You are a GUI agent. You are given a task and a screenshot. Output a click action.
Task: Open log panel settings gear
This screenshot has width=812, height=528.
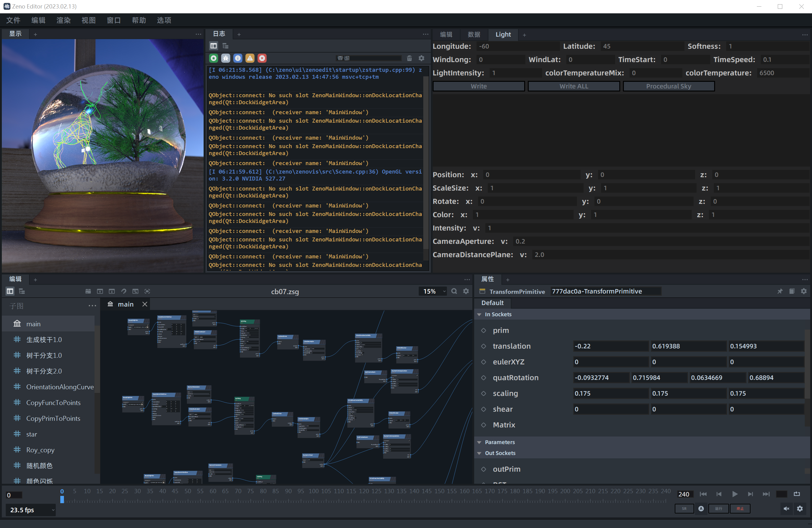(421, 58)
